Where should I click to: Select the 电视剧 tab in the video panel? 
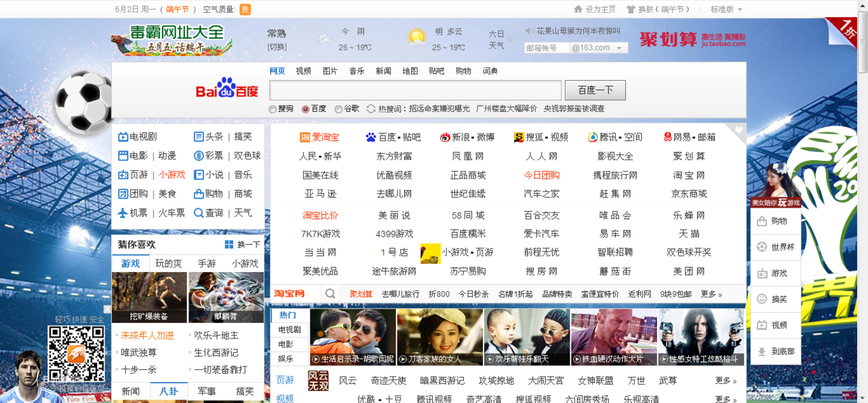coord(290,330)
